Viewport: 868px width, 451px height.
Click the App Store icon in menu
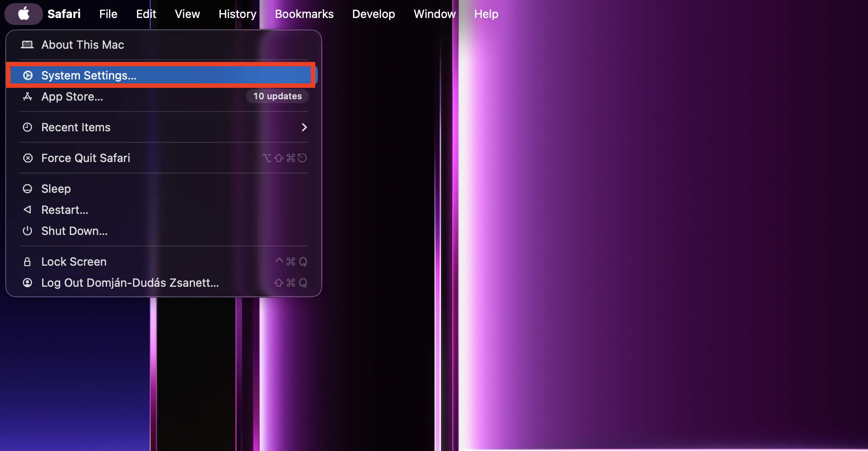click(x=28, y=97)
